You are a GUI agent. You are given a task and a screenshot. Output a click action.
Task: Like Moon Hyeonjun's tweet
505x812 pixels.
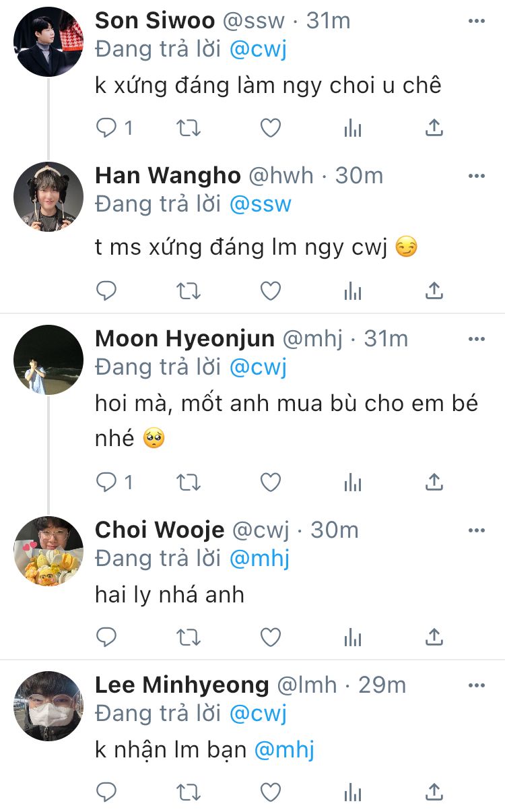271,482
